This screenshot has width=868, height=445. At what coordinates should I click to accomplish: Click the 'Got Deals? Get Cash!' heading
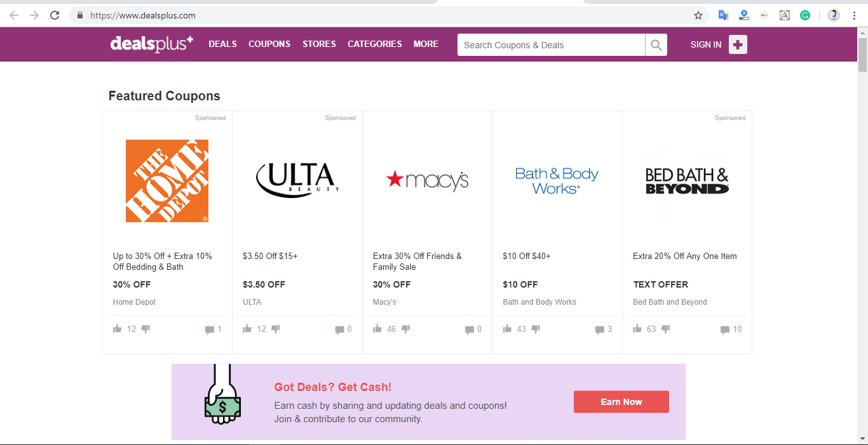tap(333, 387)
